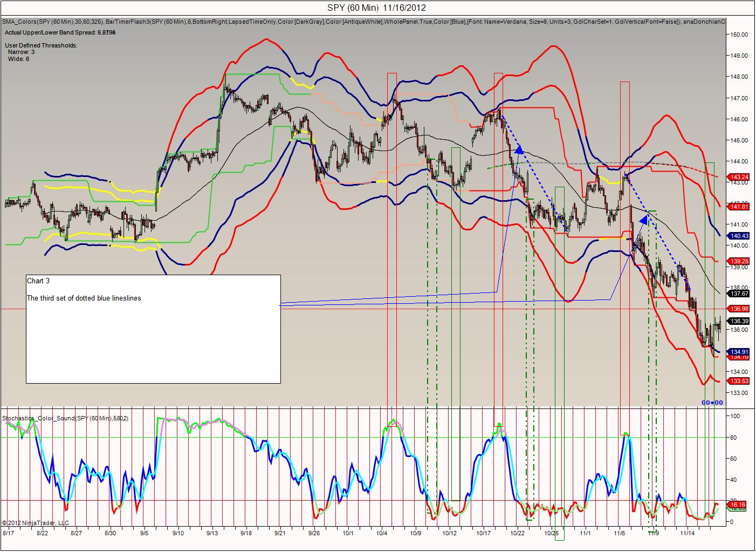This screenshot has height=552, width=756.
Task: Click the 9/21 date on time axis
Action: point(280,533)
